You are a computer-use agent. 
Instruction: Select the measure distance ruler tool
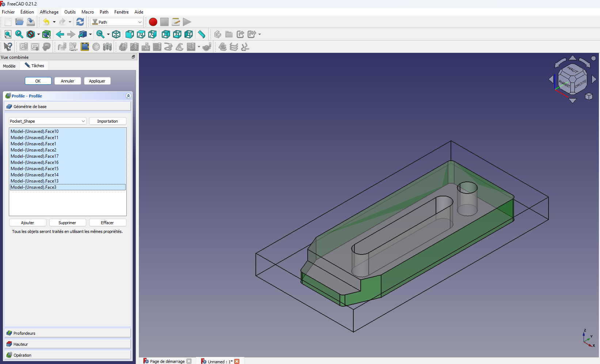pyautogui.click(x=202, y=34)
